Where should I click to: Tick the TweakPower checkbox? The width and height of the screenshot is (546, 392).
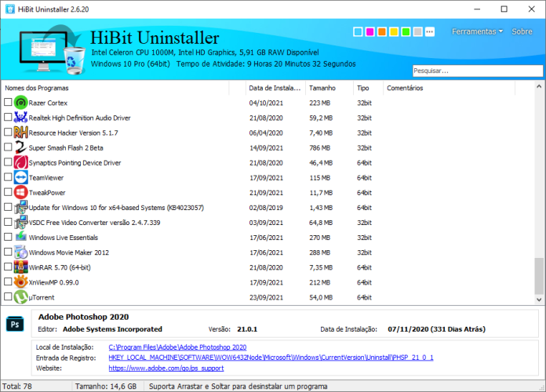(x=8, y=192)
